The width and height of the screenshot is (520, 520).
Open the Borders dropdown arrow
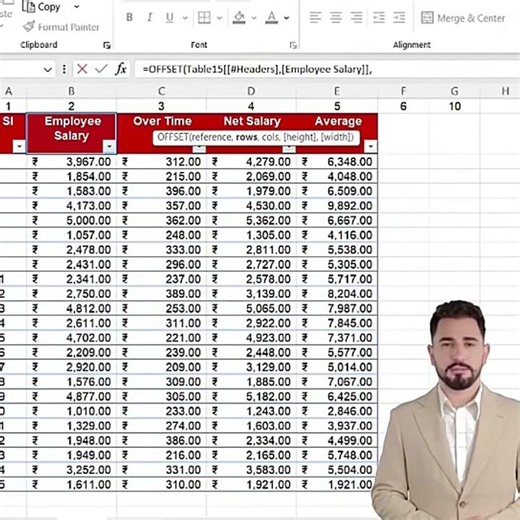point(219,18)
